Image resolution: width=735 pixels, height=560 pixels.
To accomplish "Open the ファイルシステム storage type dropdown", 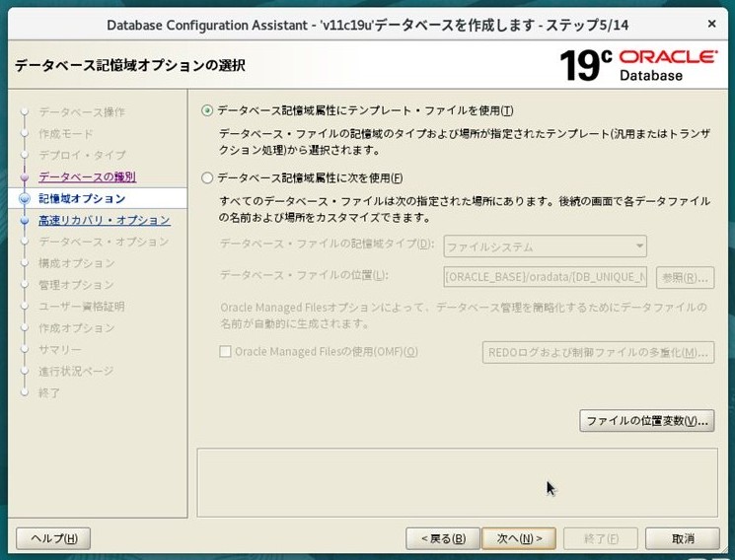I will [545, 246].
